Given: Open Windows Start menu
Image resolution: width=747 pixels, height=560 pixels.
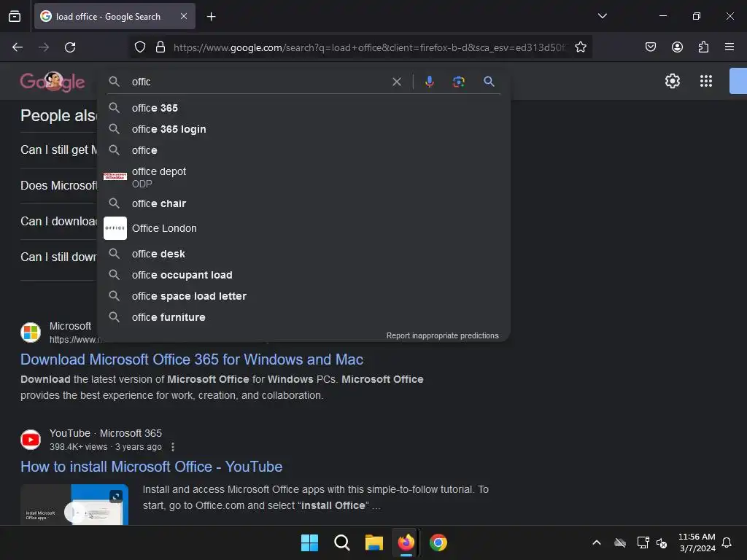Looking at the screenshot, I should (309, 542).
